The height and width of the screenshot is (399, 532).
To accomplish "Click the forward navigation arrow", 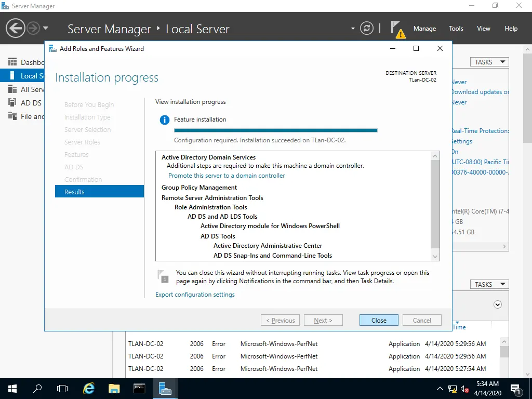I will [33, 28].
